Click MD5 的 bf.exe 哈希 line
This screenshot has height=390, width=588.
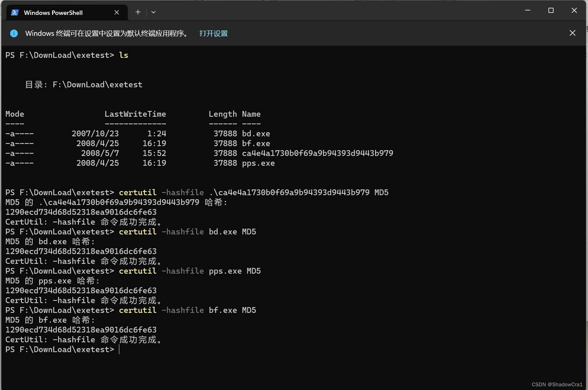[x=50, y=320]
